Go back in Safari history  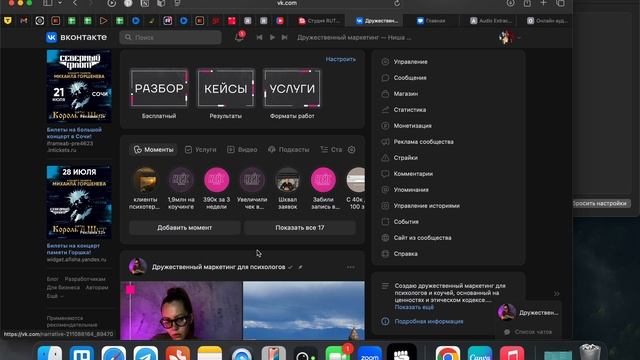tap(75, 3)
